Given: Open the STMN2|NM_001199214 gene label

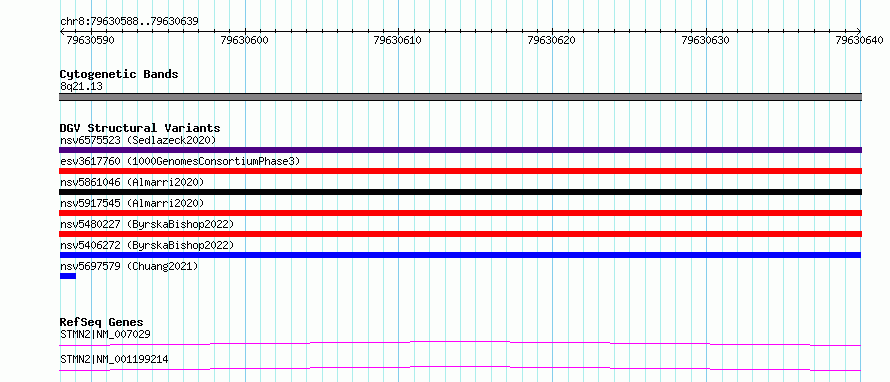Looking at the screenshot, I should [x=114, y=359].
